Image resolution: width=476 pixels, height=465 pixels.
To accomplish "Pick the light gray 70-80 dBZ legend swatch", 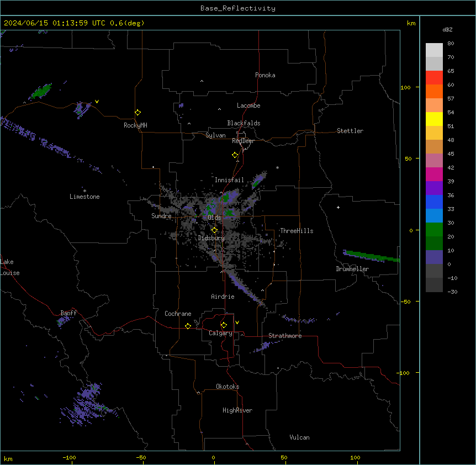I will (434, 50).
